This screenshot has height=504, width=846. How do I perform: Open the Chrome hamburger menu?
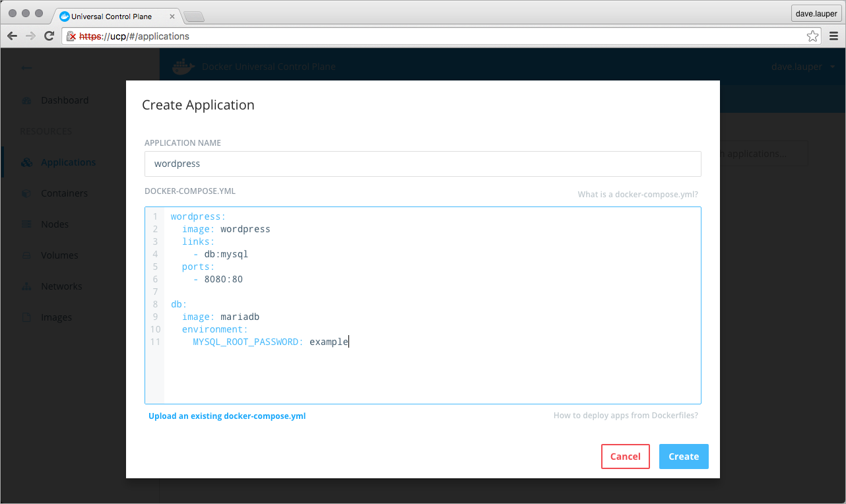[x=833, y=36]
